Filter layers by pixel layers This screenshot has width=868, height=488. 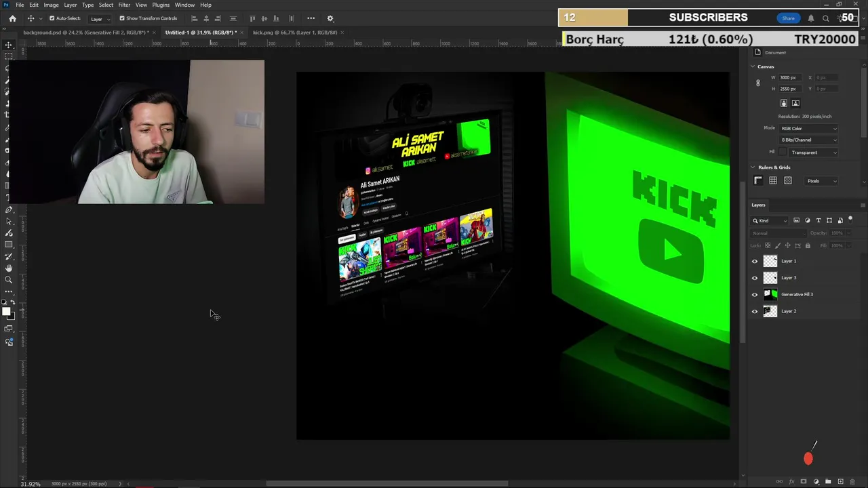pos(797,220)
